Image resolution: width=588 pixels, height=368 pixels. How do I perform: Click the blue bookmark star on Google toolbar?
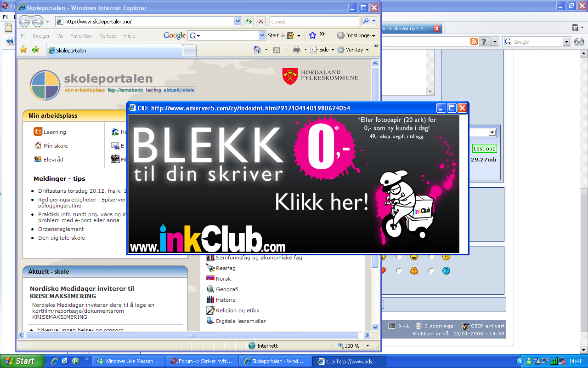click(312, 35)
